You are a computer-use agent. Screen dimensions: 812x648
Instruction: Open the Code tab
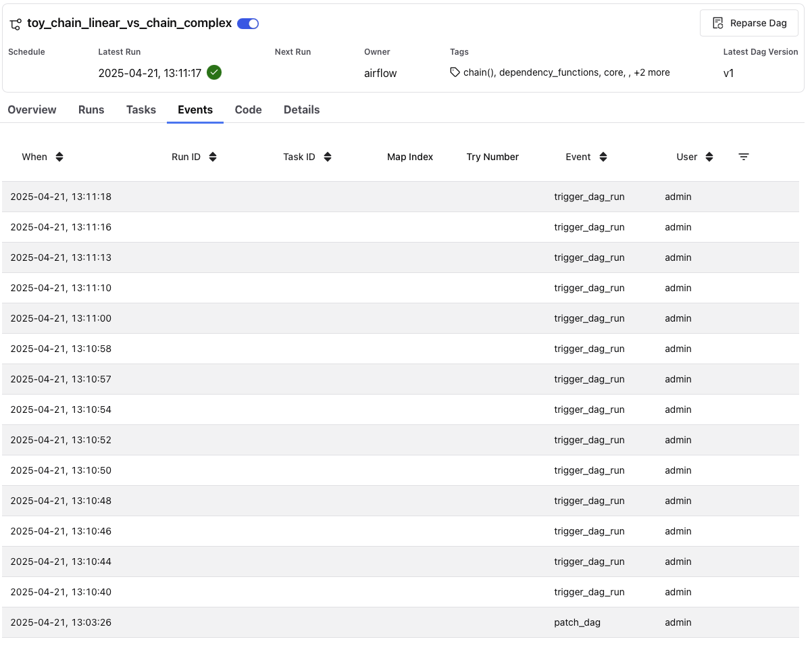[248, 109]
